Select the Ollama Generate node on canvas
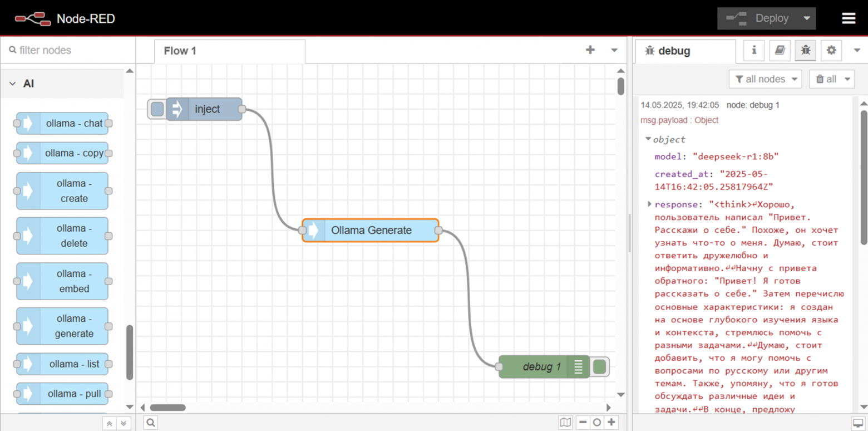Screen dimensions: 868x431 371,231
